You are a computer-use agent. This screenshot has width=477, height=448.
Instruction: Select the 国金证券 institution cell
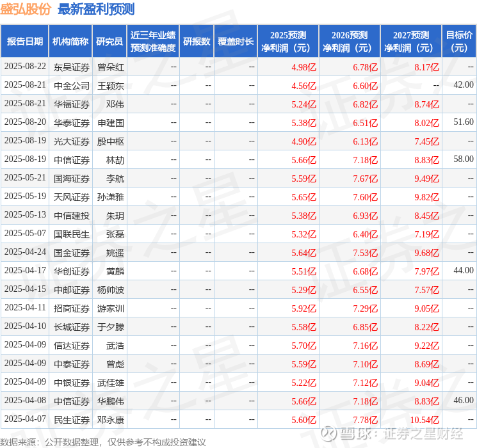tap(72, 253)
